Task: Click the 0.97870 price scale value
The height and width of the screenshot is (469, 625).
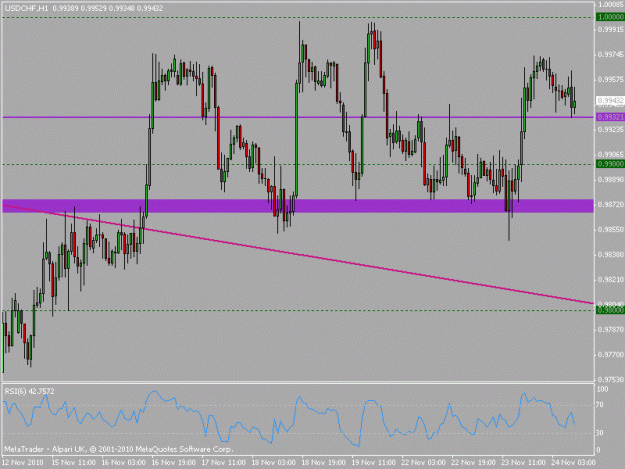Action: click(x=610, y=330)
